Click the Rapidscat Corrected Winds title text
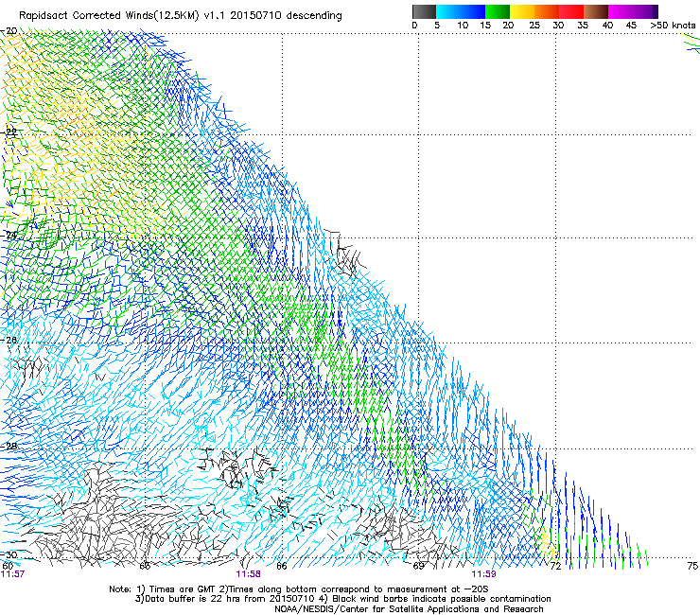700x615 pixels. pos(181,16)
